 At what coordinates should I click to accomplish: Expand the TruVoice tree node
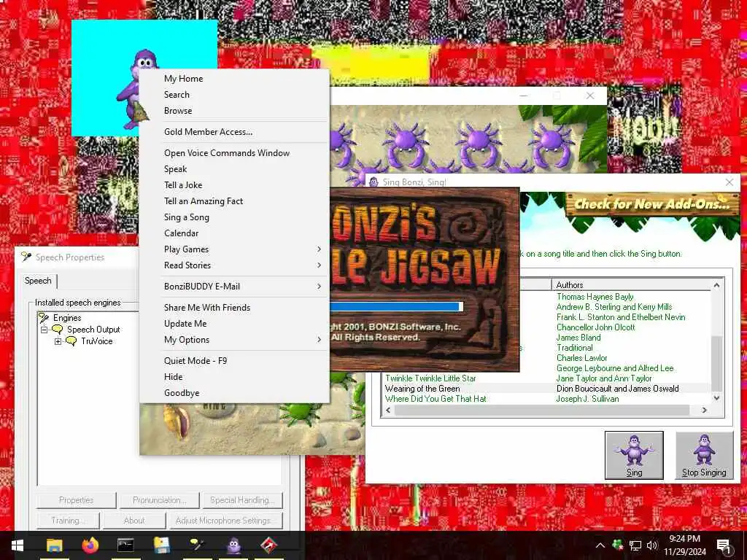[x=58, y=341]
